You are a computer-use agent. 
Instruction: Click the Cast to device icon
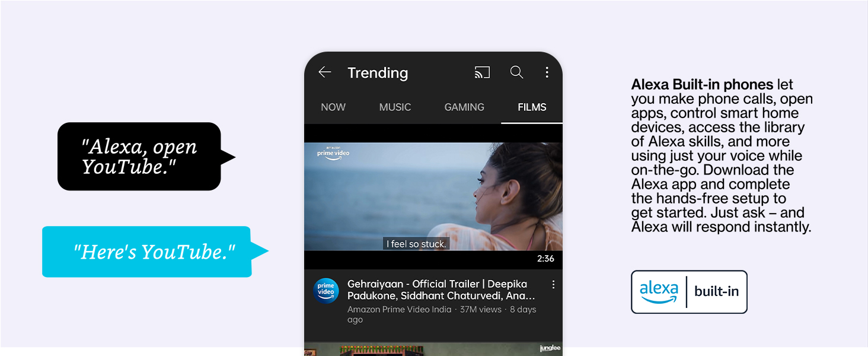(x=482, y=72)
